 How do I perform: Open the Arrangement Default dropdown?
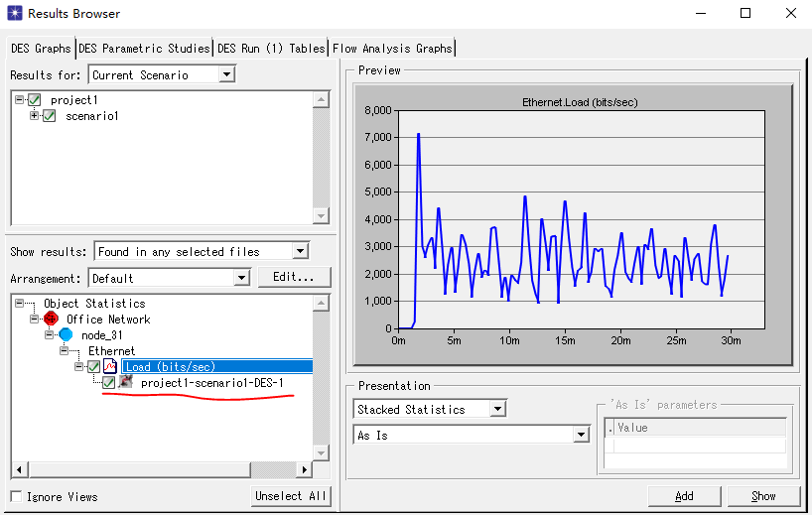[x=241, y=278]
